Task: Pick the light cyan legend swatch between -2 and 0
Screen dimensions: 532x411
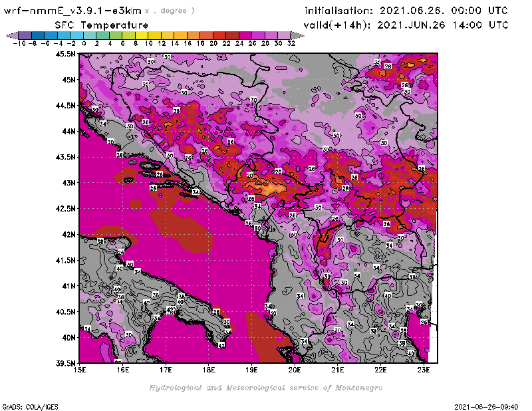Action: (76, 35)
